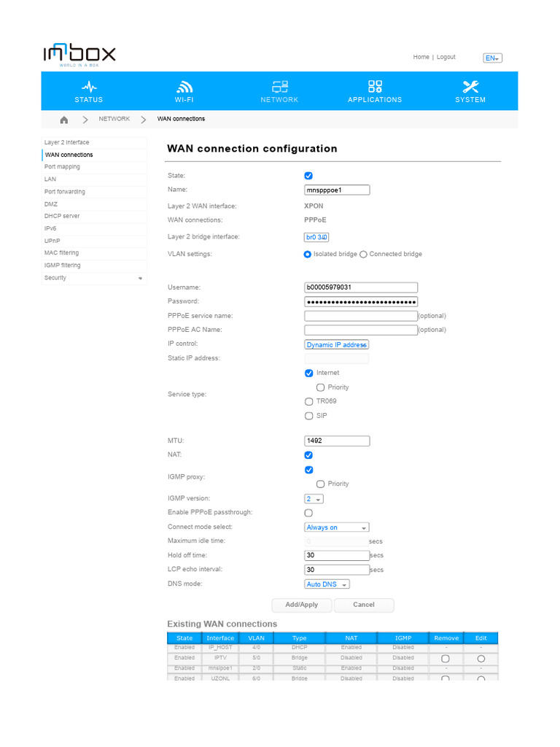Toggle the NAT checkbox
Image resolution: width=560 pixels, height=747 pixels.
pos(308,455)
